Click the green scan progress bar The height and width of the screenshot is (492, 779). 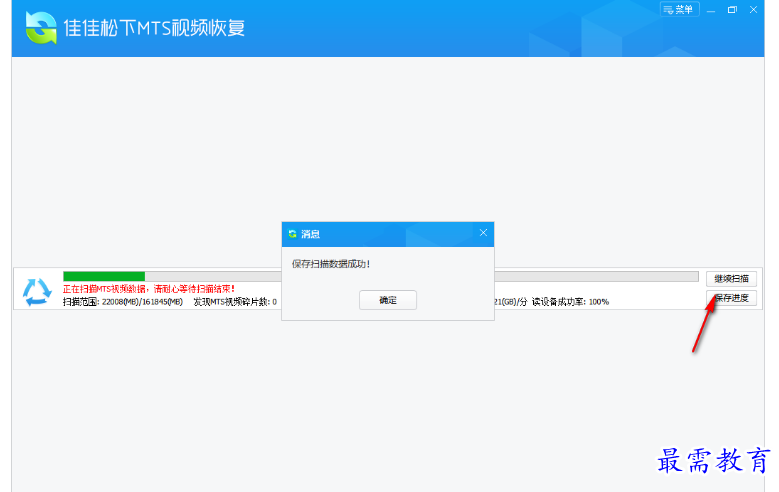[104, 276]
